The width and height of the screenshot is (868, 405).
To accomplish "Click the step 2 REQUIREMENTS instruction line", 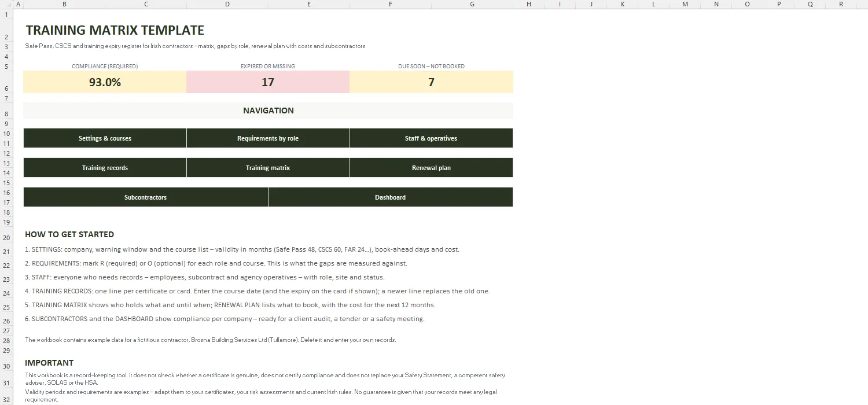I will pos(216,263).
